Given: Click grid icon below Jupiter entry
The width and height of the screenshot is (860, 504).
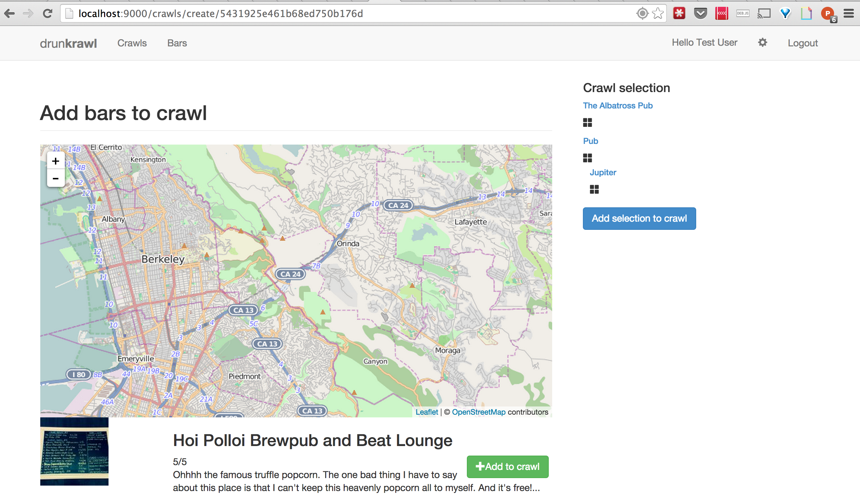Looking at the screenshot, I should coord(594,189).
